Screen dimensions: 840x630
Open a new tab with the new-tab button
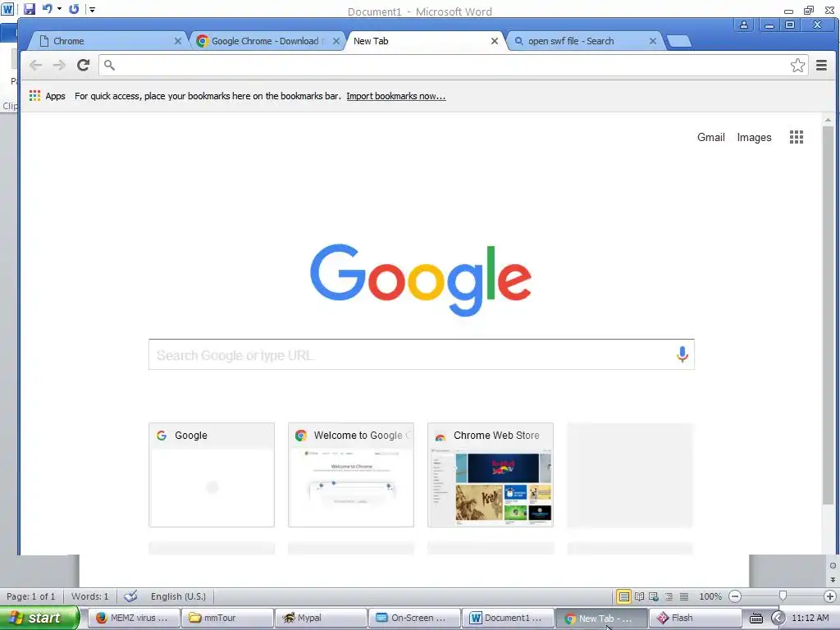678,41
